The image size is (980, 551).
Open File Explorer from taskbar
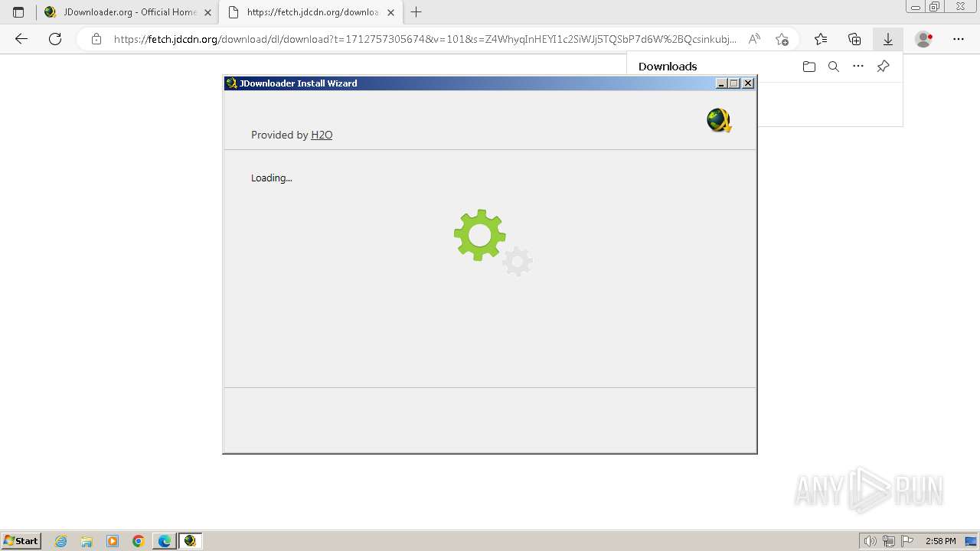tap(87, 541)
